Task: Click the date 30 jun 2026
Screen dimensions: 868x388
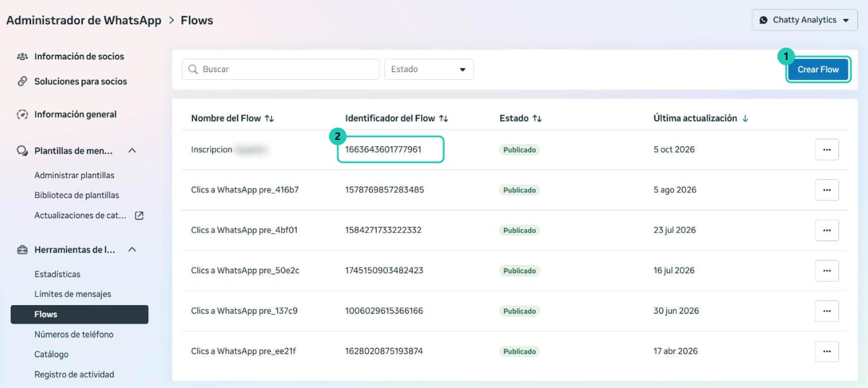Action: [676, 311]
